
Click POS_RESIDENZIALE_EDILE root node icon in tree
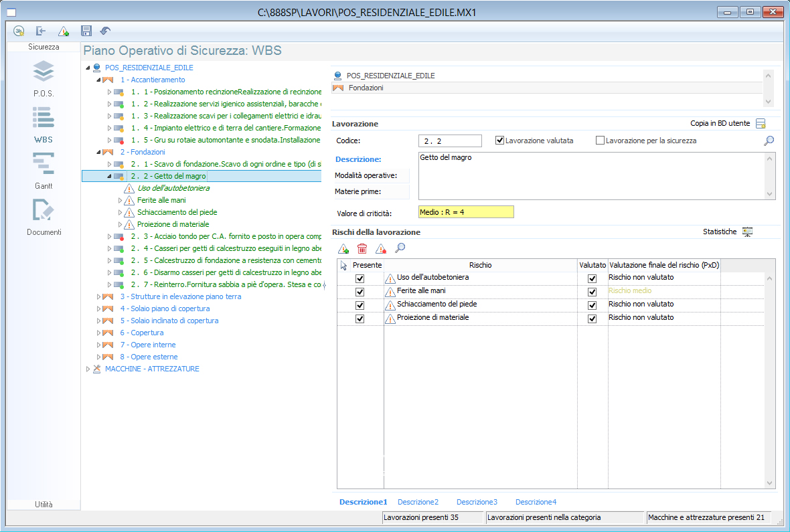(96, 68)
